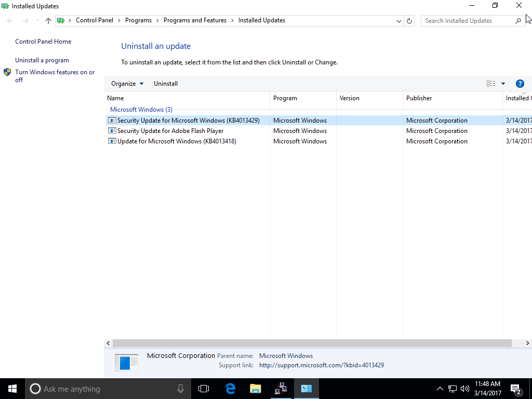Viewport: 532px width, 399px height.
Task: Change view with the view icon
Action: 490,84
